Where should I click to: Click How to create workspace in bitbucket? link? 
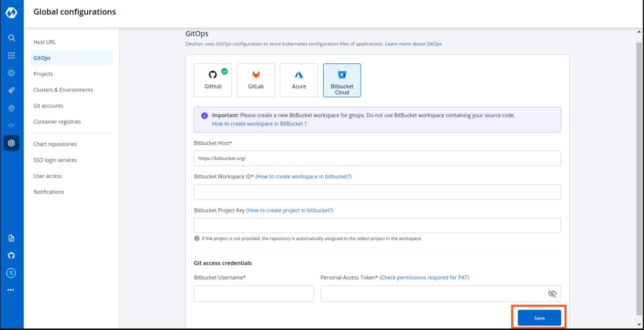pos(303,177)
